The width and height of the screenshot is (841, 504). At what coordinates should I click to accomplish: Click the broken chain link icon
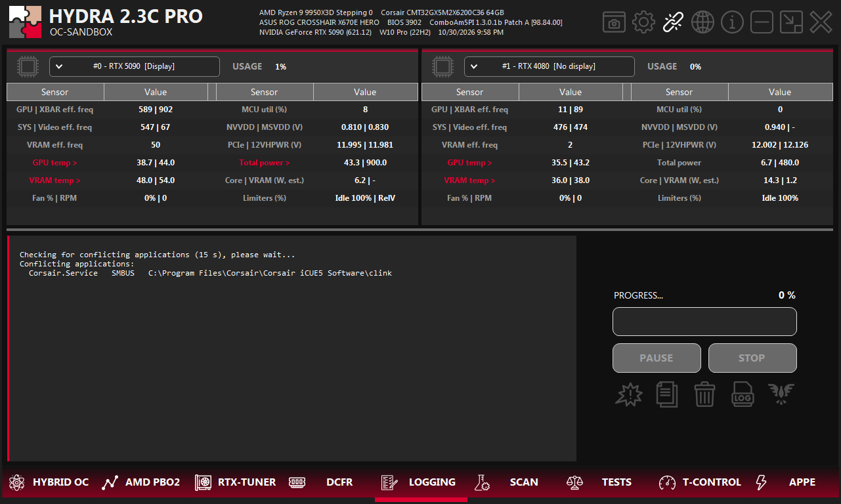pyautogui.click(x=673, y=22)
